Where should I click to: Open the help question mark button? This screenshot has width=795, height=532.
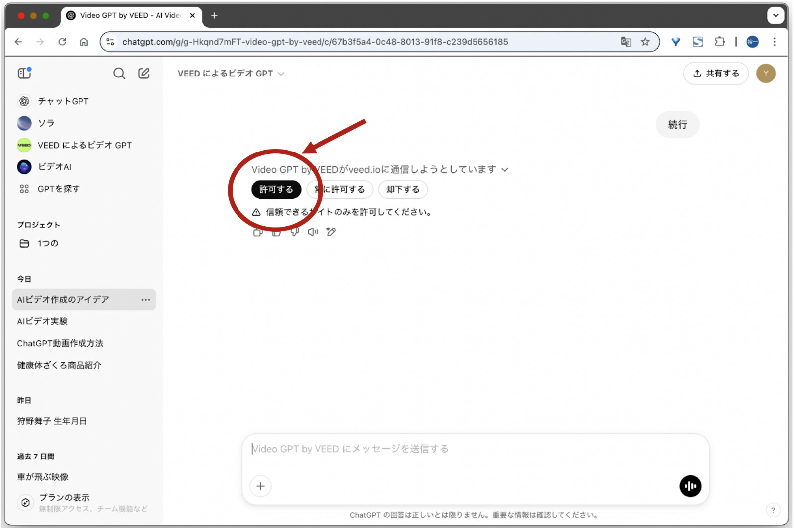(x=773, y=510)
